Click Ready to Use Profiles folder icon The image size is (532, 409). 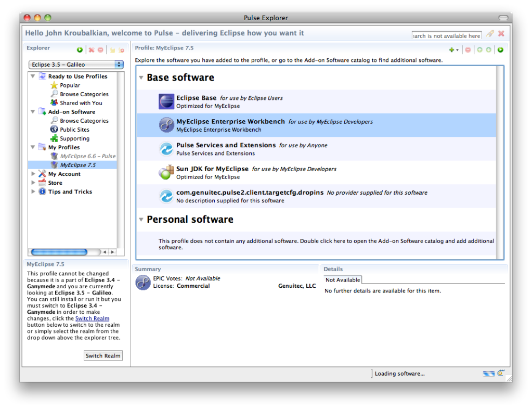(43, 76)
